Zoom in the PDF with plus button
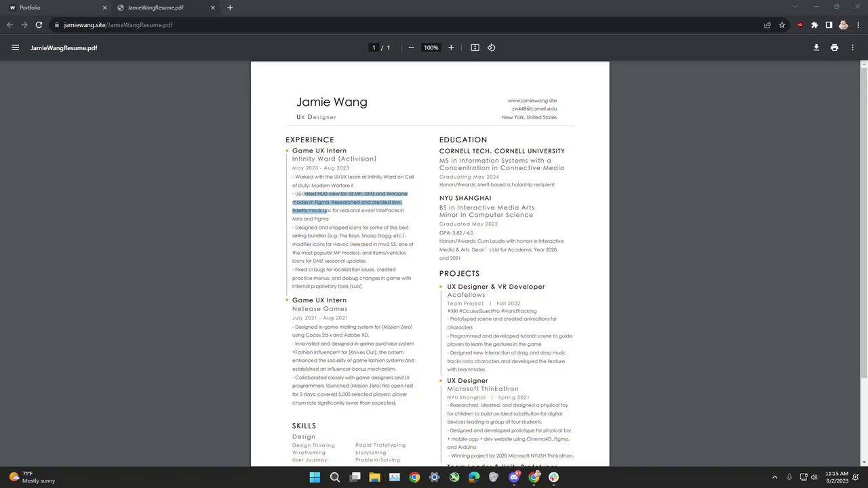Image resolution: width=868 pixels, height=488 pixels. click(x=451, y=47)
